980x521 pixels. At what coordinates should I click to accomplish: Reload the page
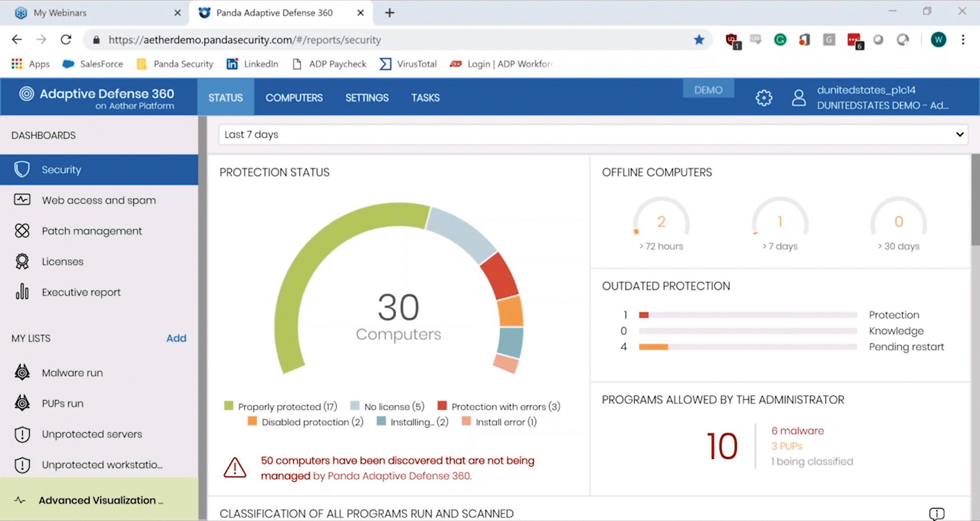66,40
